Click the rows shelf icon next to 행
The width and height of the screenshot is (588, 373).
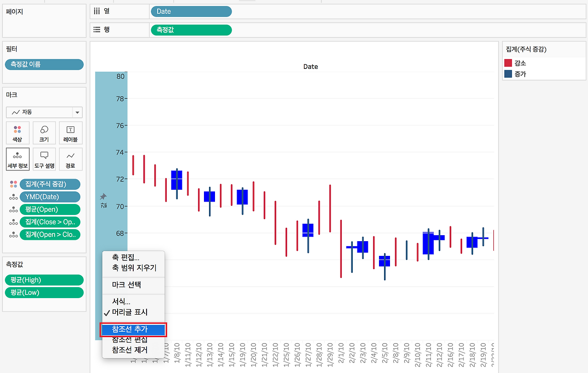(96, 29)
